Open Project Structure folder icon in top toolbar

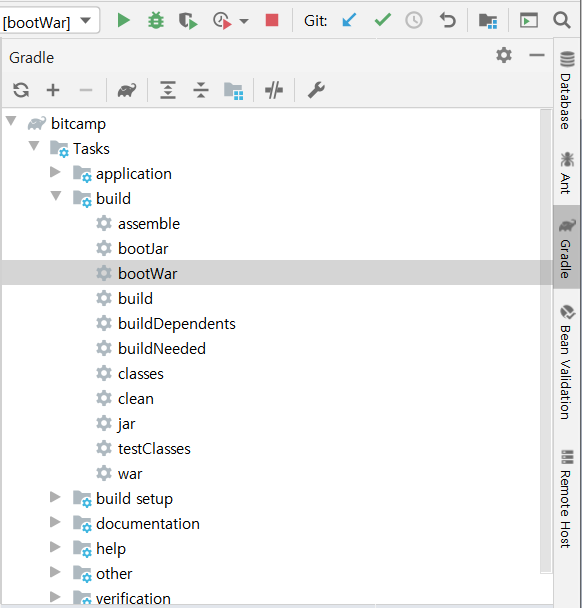pyautogui.click(x=488, y=21)
